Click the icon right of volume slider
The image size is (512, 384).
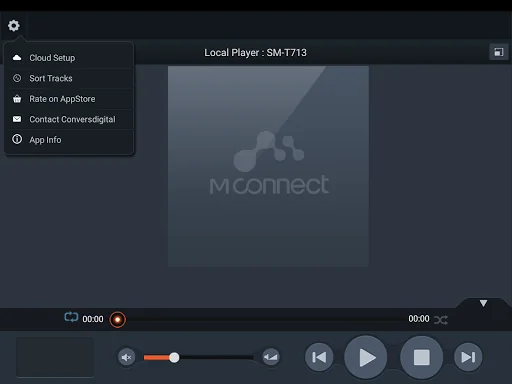click(271, 357)
